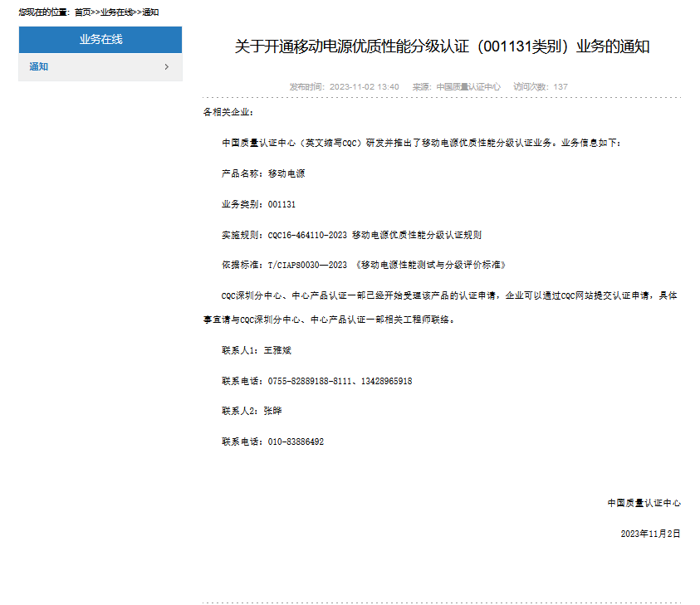Click the 依据标准 T/CIAPS0030—2023 line
The width and height of the screenshot is (700, 605).
click(363, 265)
